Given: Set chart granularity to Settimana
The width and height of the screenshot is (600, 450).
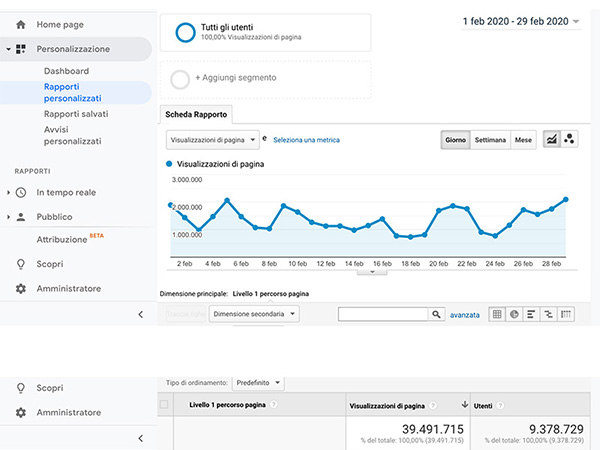Looking at the screenshot, I should point(490,140).
